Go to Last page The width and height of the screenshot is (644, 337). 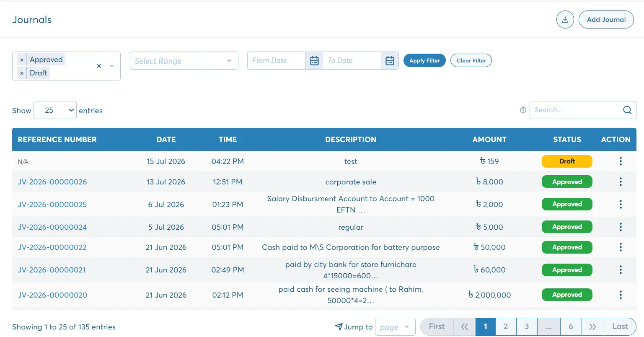tap(620, 327)
